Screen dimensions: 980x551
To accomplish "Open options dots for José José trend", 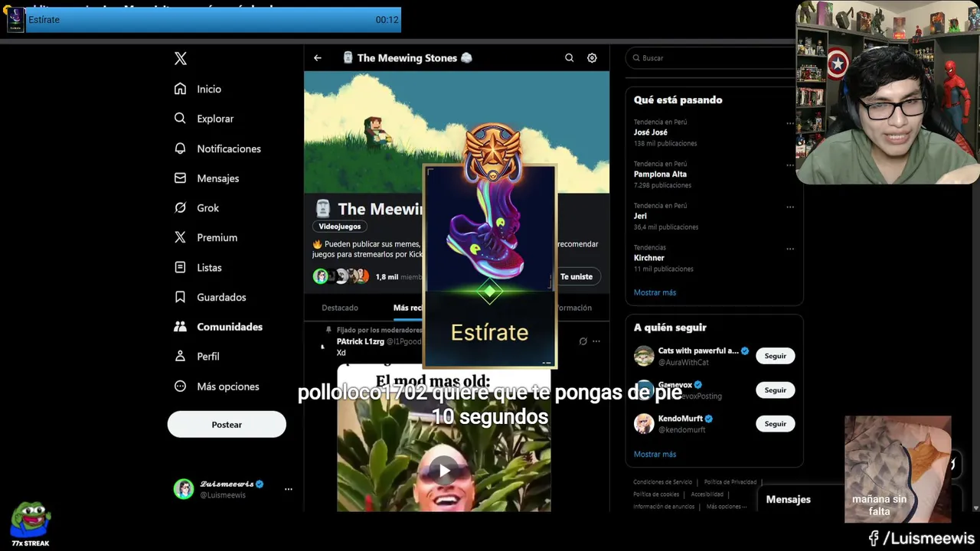I will [x=790, y=122].
